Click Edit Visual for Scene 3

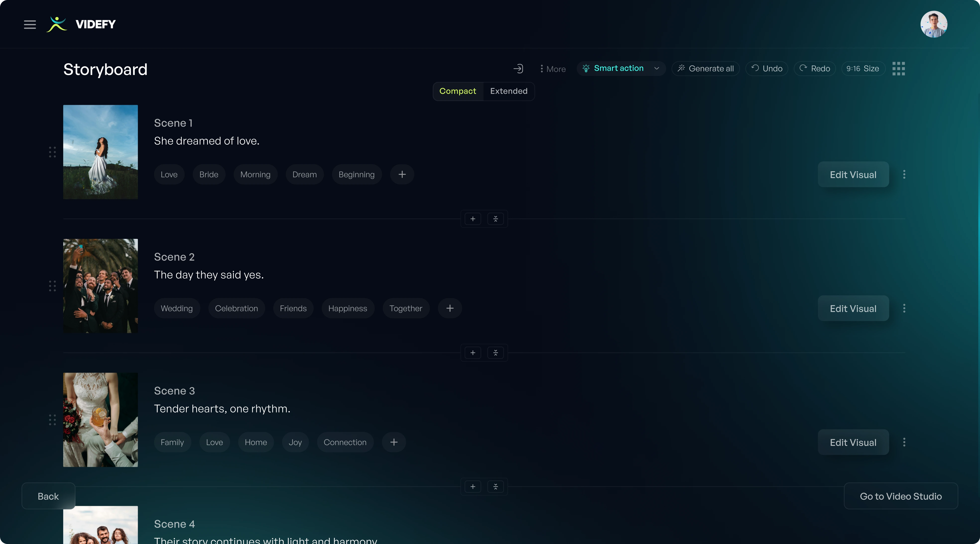click(853, 442)
